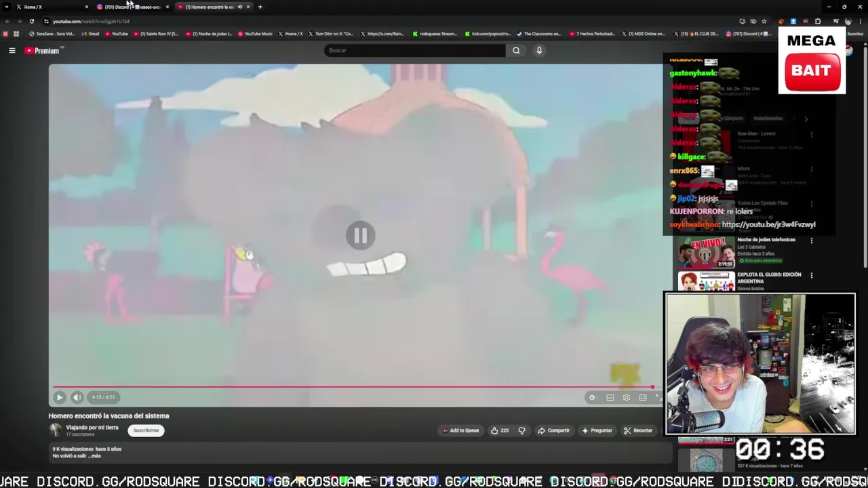
Task: Expand description with ...más
Action: click(x=93, y=456)
